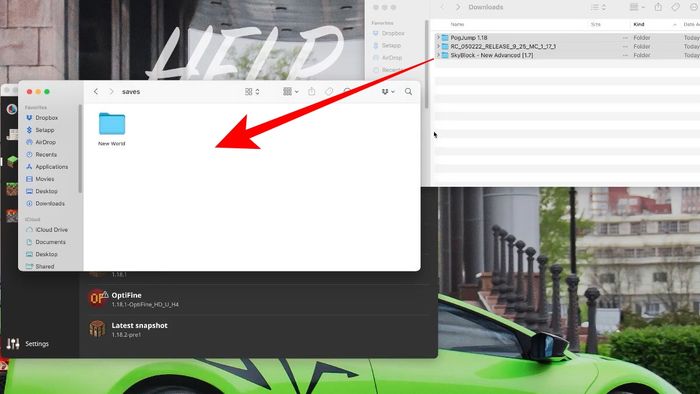Sort Downloads list by Name column
Screen dimensions: 700x394
click(457, 24)
